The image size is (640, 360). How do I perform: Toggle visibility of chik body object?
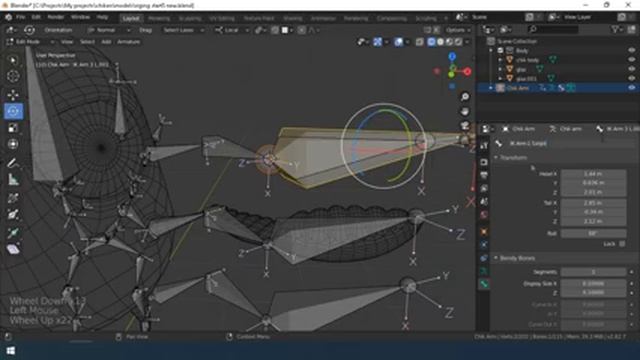(x=631, y=60)
